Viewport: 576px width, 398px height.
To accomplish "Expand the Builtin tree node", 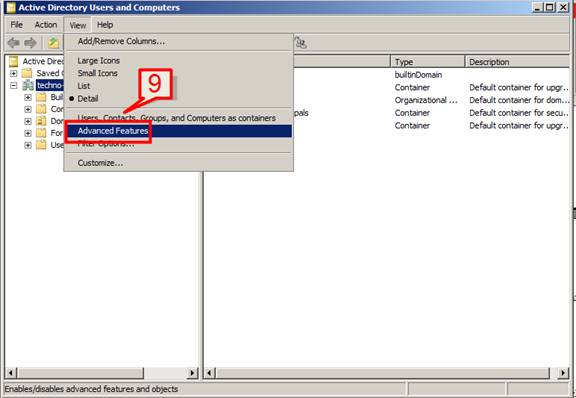I will [x=28, y=97].
